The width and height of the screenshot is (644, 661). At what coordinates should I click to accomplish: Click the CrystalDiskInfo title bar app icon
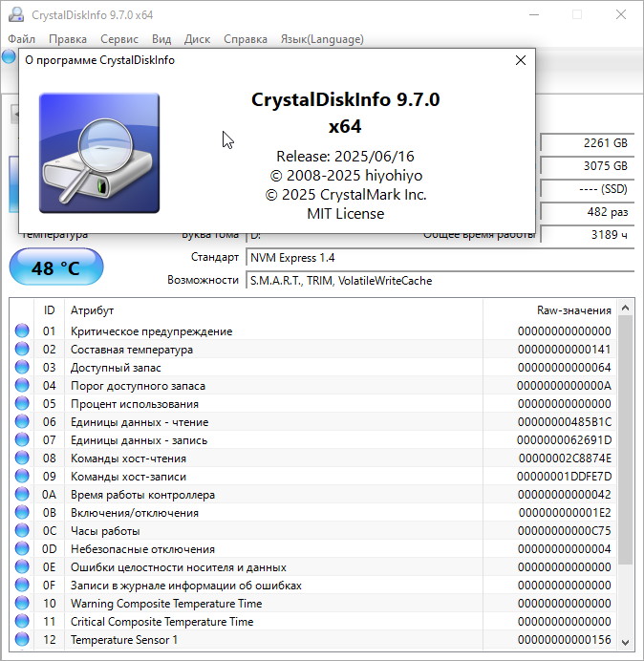point(16,14)
